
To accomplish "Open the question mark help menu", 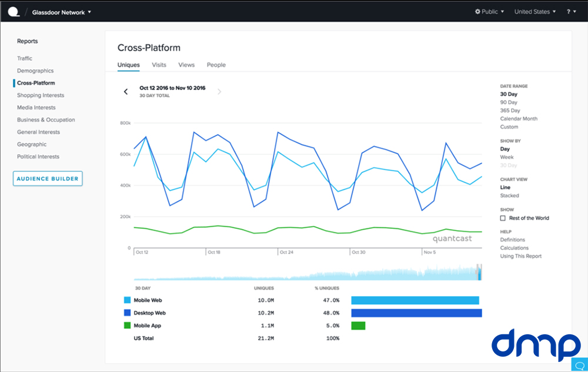I will click(571, 12).
